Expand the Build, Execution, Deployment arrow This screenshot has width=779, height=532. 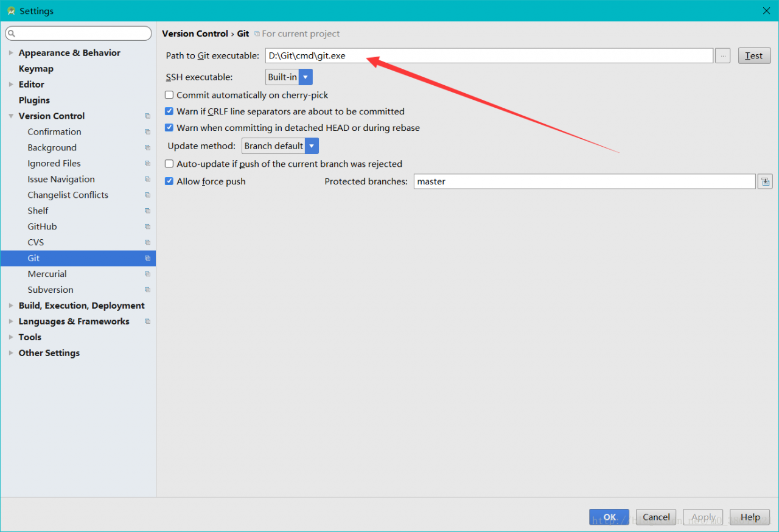(11, 306)
